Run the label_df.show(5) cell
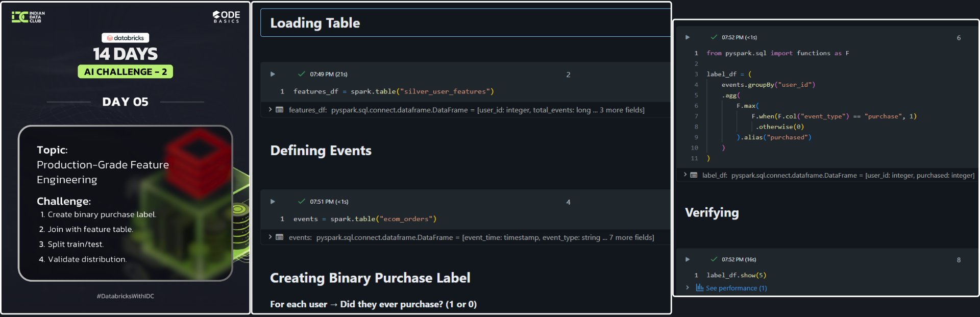The image size is (980, 317). [x=688, y=259]
